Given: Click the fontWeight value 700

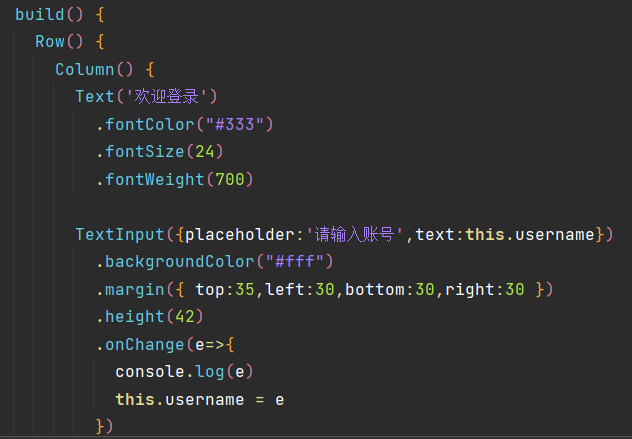Looking at the screenshot, I should pos(235,179).
